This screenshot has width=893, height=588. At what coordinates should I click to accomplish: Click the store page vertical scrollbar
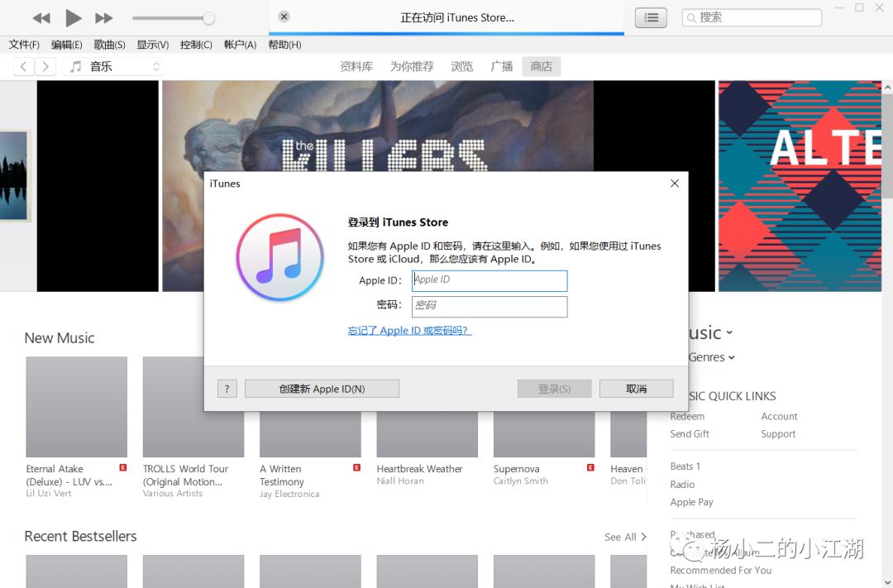887,146
